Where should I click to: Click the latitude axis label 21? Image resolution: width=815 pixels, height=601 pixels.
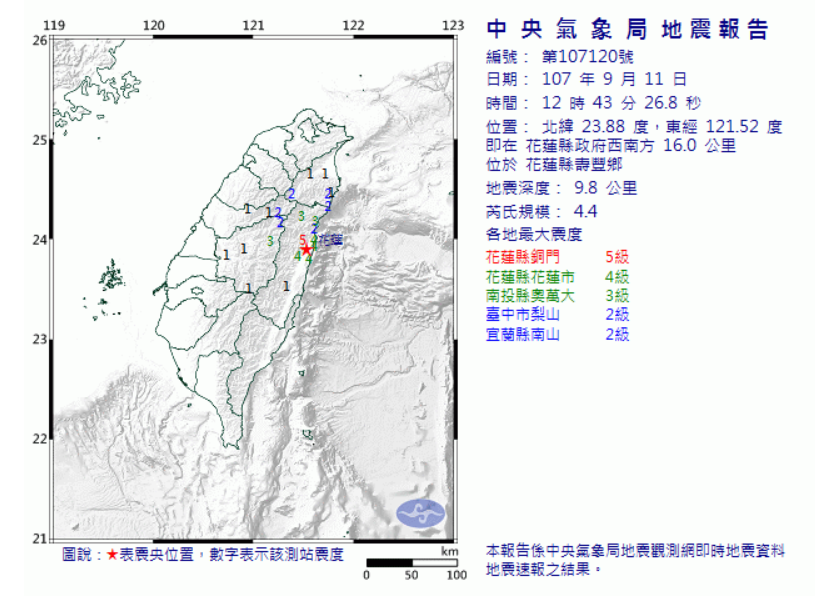(x=40, y=539)
